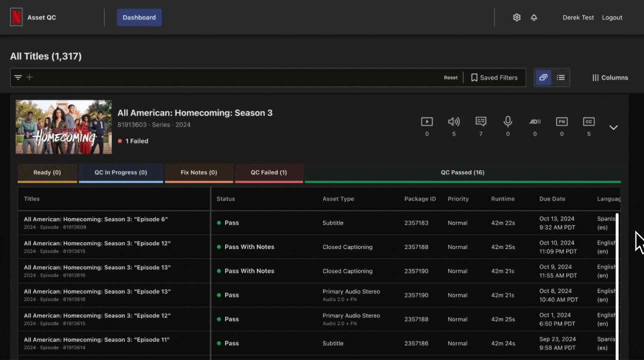Click the audio speaker asset icon

[x=454, y=121]
